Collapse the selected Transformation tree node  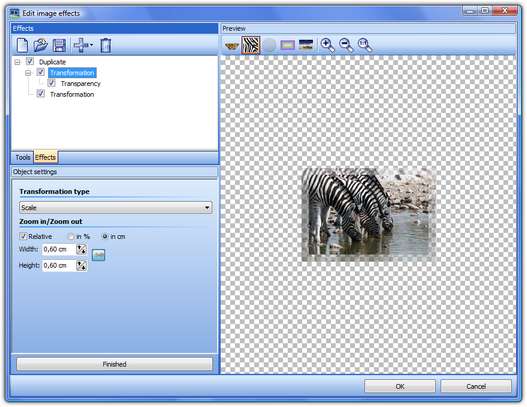[x=28, y=73]
